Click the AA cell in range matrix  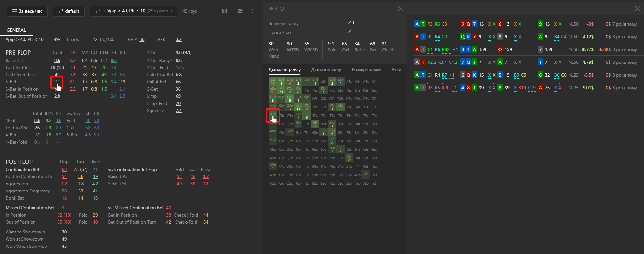[273, 82]
